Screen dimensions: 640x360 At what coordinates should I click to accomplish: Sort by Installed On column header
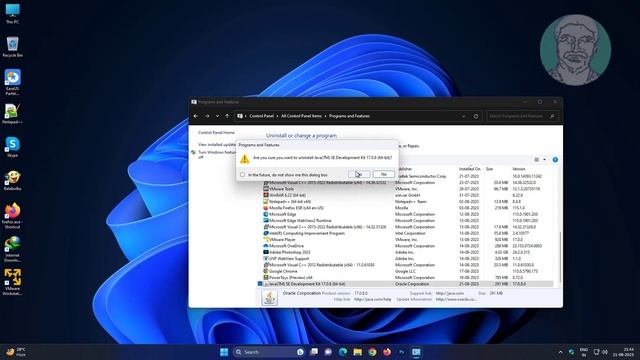[x=469, y=169]
